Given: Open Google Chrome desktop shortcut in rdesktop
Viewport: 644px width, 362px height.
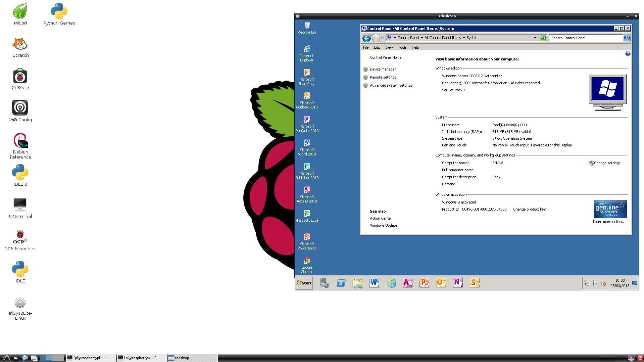Looking at the screenshot, I should pos(307,265).
